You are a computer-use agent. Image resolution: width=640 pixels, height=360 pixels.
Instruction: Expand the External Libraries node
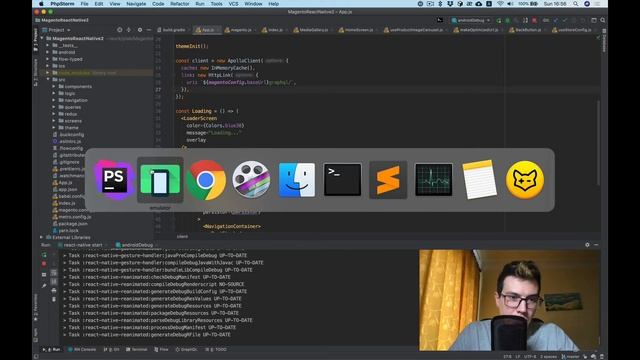[42, 237]
